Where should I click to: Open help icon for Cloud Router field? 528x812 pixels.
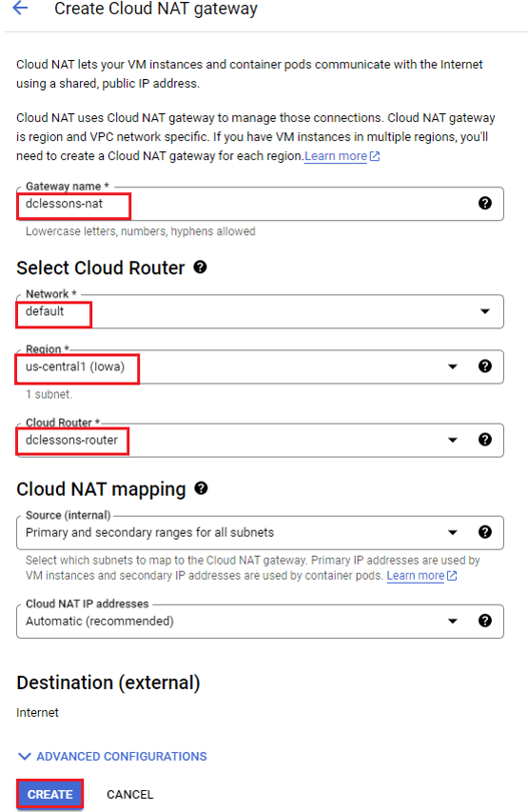(484, 440)
